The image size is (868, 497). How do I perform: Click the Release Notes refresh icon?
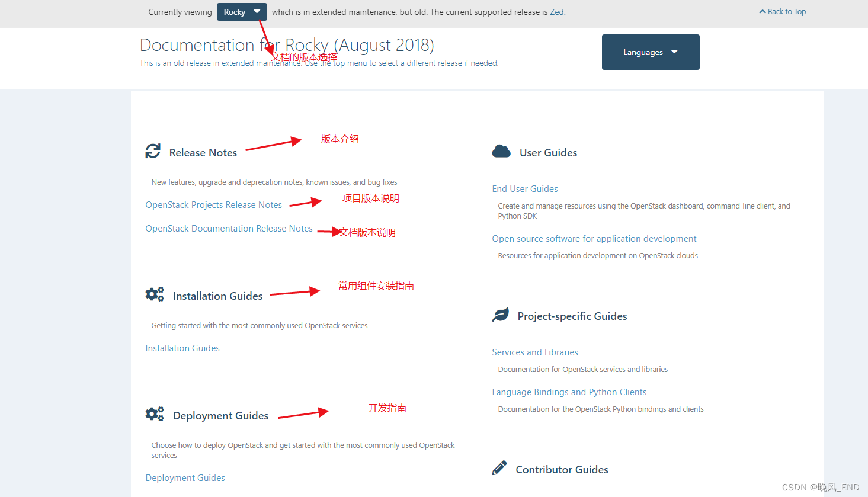153,151
